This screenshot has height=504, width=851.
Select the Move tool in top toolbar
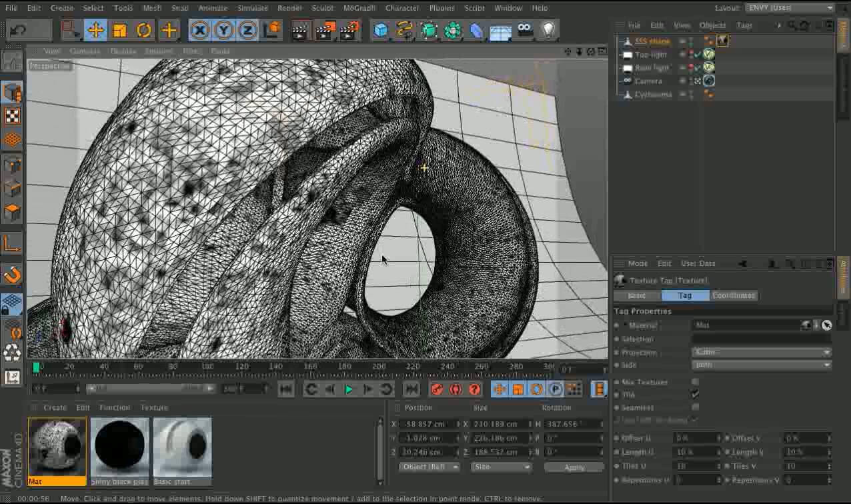95,31
